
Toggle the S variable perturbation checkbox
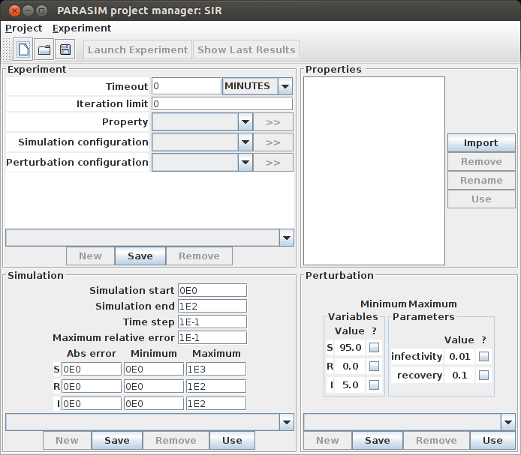374,348
